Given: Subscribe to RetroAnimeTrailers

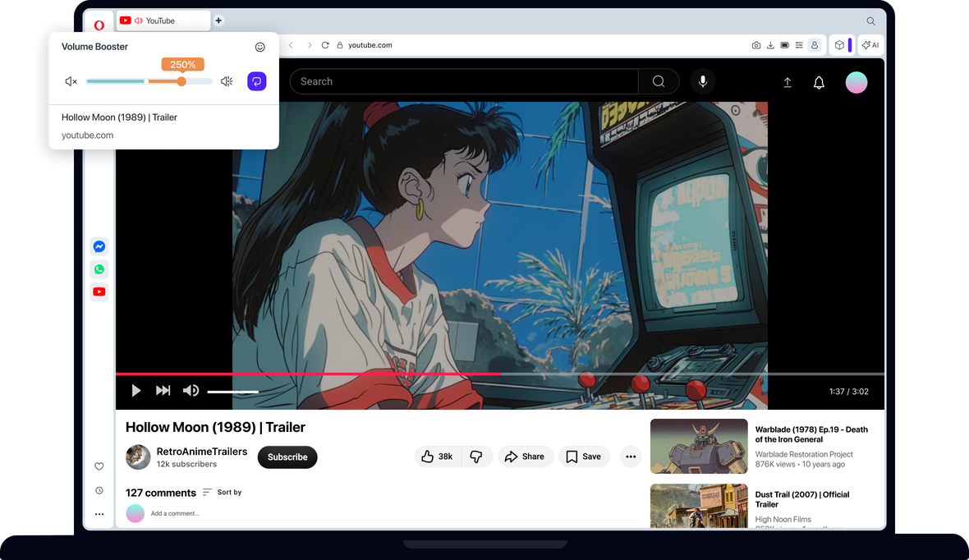Looking at the screenshot, I should [x=287, y=457].
